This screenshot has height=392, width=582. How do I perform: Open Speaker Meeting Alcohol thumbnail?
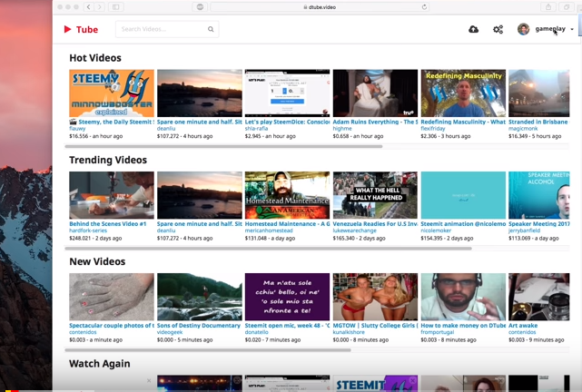tap(539, 195)
